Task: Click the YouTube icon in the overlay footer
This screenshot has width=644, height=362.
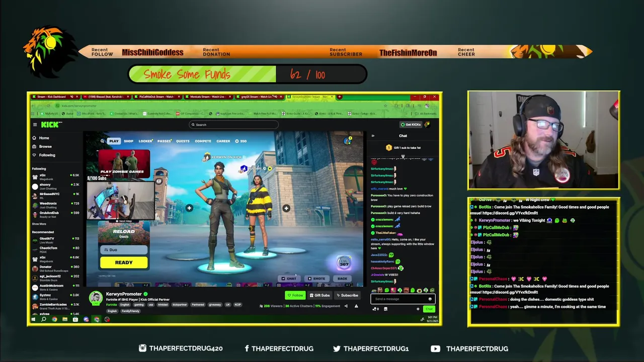Action: click(436, 348)
